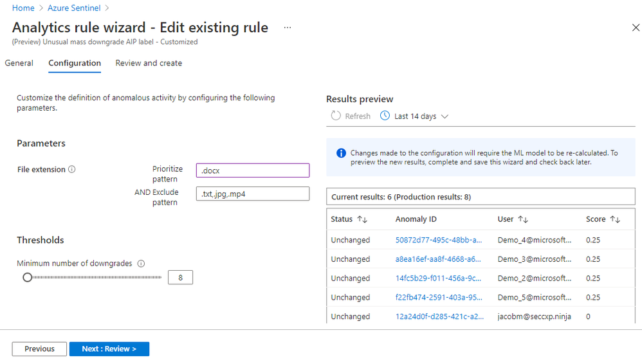Click the AND Exclude pattern input field
642x364 pixels.
tap(252, 194)
